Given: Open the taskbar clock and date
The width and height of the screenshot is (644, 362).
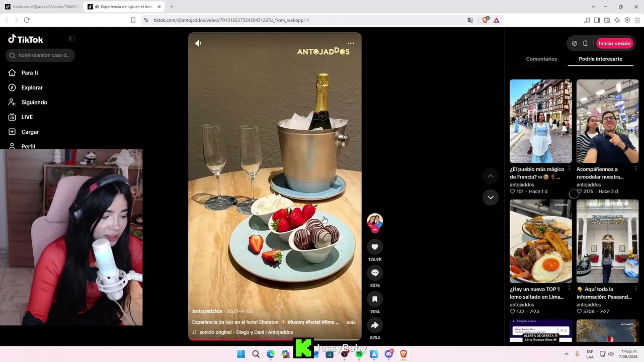Looking at the screenshot, I should (x=628, y=354).
